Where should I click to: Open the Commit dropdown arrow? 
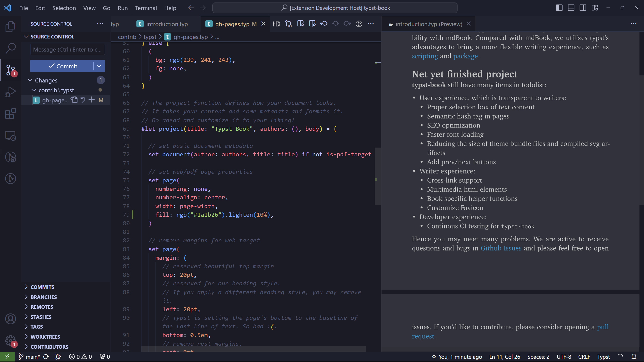pos(99,66)
